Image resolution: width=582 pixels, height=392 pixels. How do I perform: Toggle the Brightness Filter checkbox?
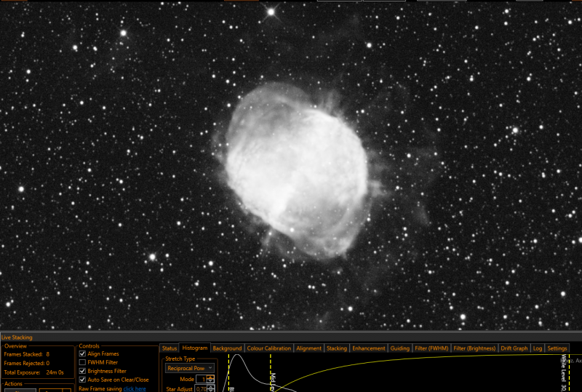pyautogui.click(x=82, y=371)
